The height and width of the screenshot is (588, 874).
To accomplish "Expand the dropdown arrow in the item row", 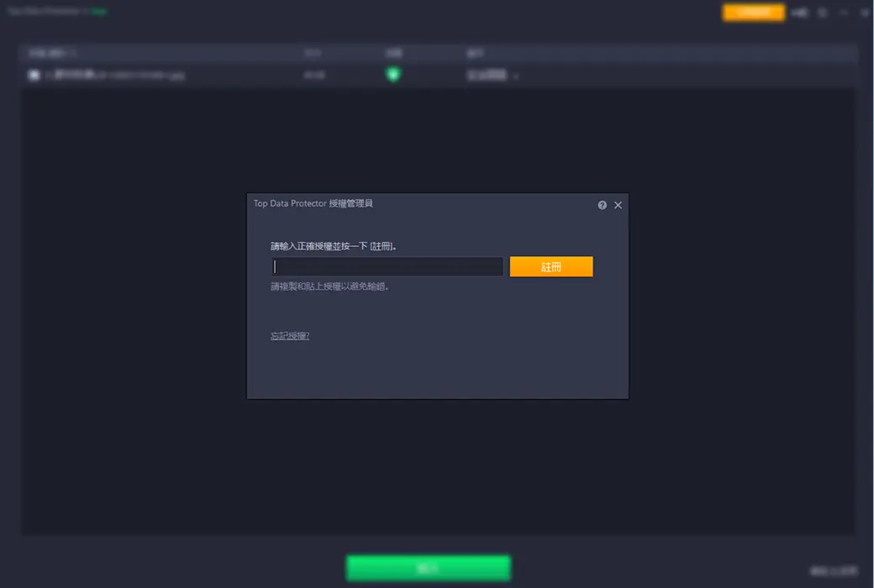I will pos(516,76).
